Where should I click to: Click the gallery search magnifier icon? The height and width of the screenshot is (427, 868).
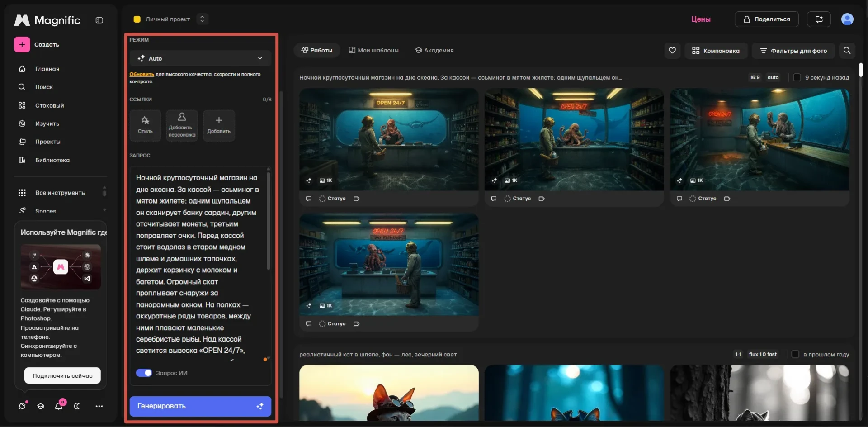(847, 51)
